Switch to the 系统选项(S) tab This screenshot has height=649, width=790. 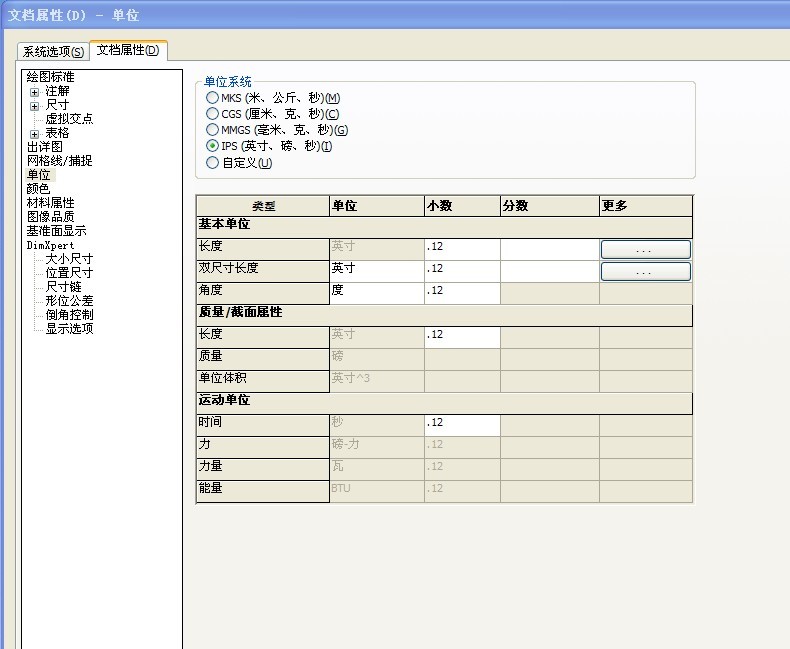click(53, 51)
